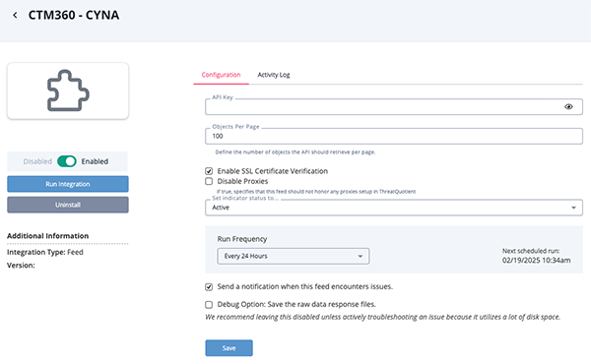Toggle the Disabled/Enabled integration switch
The height and width of the screenshot is (364, 591).
coord(67,161)
